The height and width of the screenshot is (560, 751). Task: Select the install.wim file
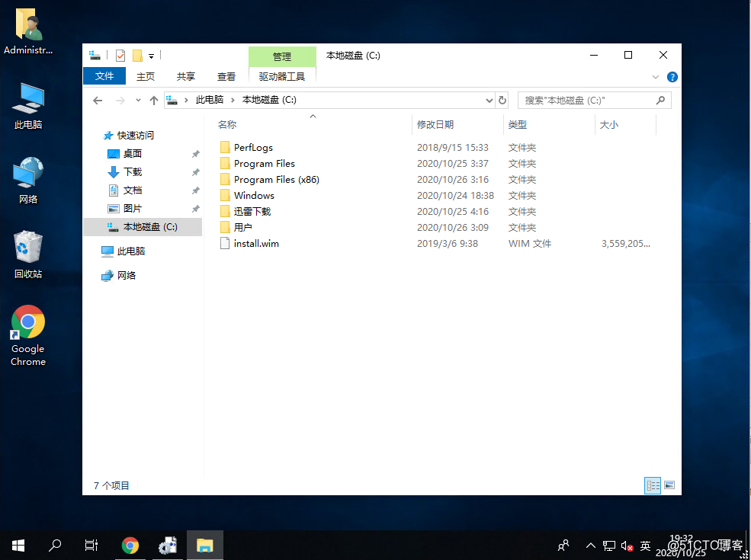pos(255,243)
